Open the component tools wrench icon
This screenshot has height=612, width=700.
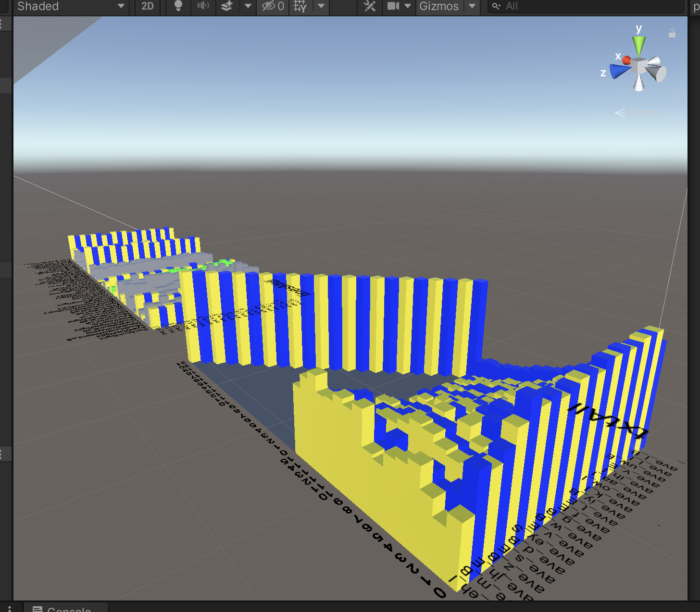(370, 6)
